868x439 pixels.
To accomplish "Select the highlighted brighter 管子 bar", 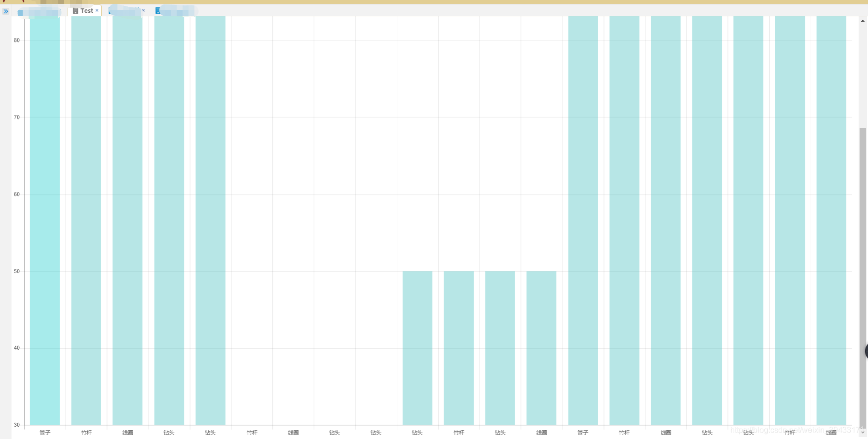I will (x=45, y=220).
